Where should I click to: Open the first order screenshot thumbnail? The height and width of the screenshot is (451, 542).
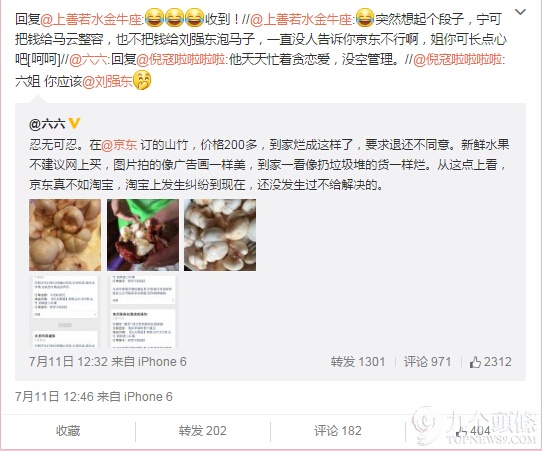coord(65,312)
